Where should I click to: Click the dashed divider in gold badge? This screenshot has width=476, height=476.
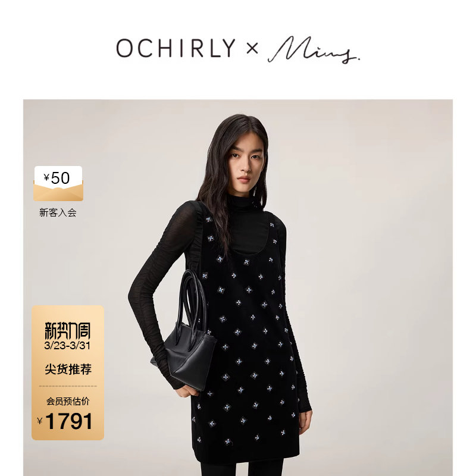(68, 386)
